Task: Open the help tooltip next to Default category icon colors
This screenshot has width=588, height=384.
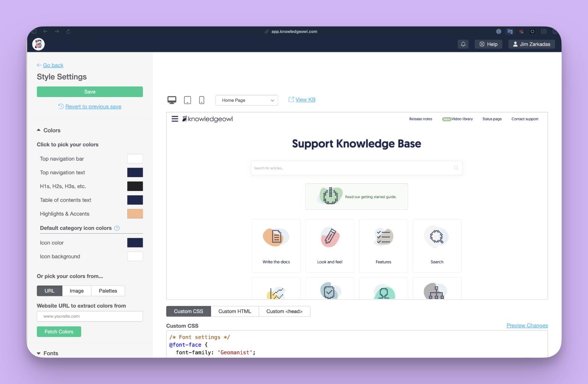Action: pos(117,228)
